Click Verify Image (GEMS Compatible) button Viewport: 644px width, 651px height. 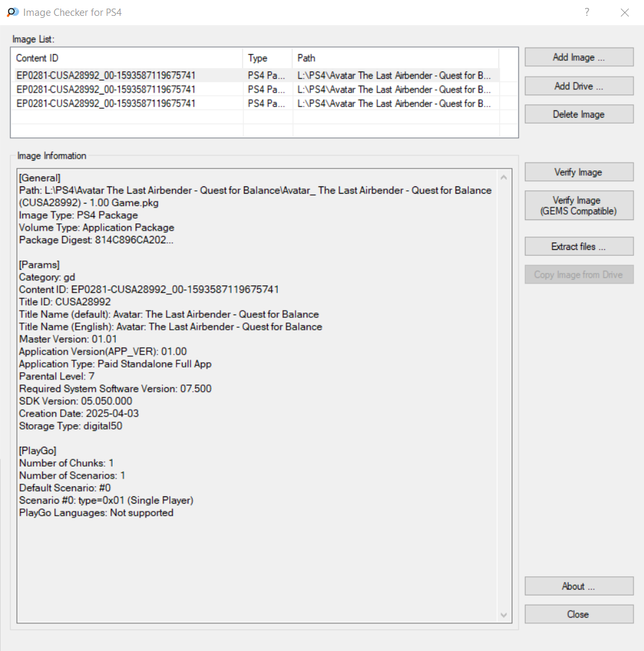pyautogui.click(x=579, y=206)
